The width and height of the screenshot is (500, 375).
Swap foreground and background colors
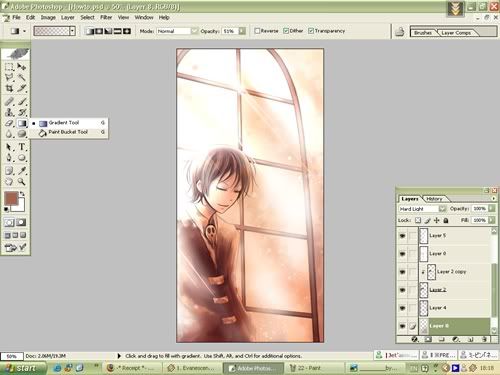(22, 194)
